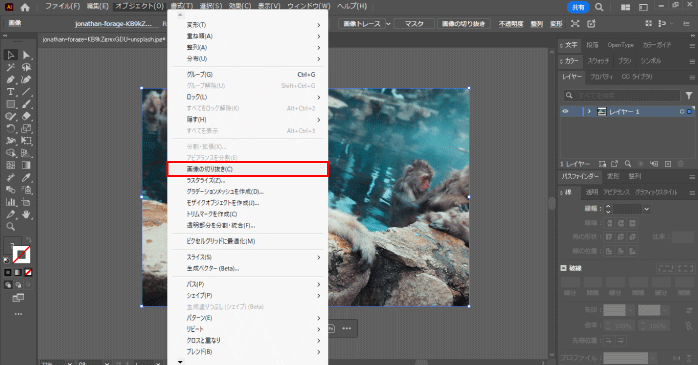
Task: Open 画像トレース dropdown arrow
Action: [x=388, y=24]
